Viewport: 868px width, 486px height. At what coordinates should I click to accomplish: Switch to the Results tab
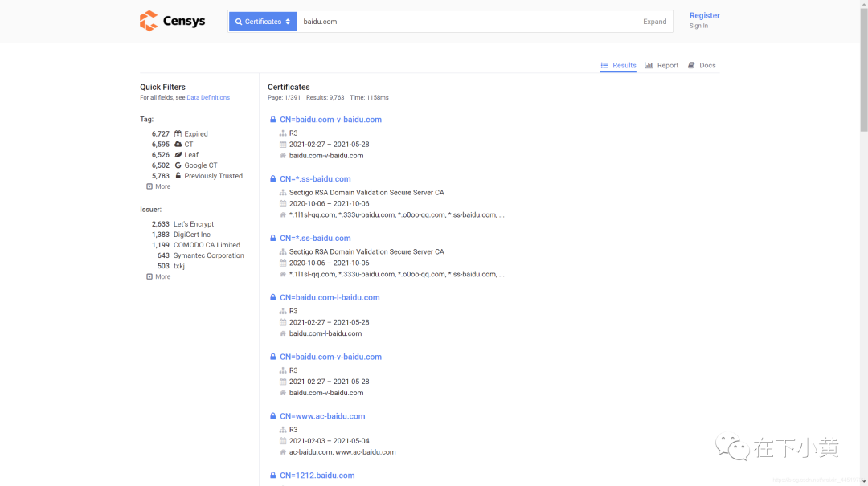point(618,65)
